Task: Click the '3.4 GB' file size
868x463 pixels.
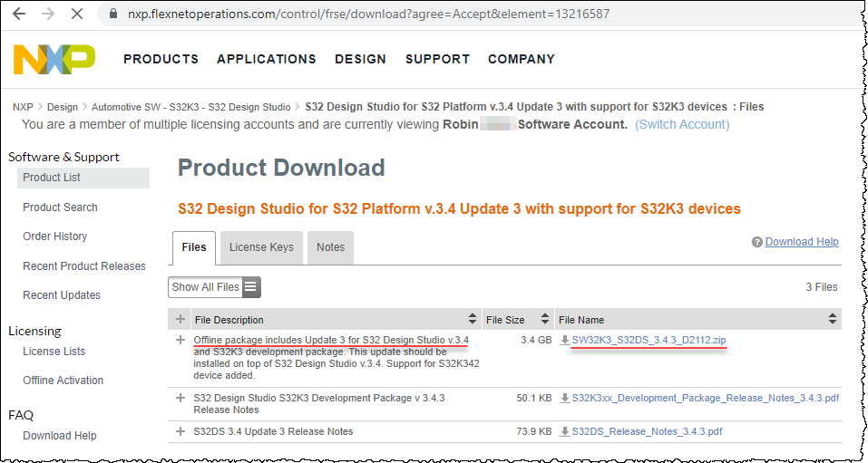Action: [535, 340]
